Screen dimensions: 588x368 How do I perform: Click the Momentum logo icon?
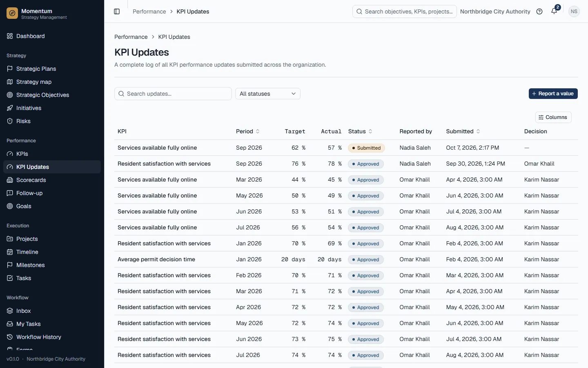12,13
